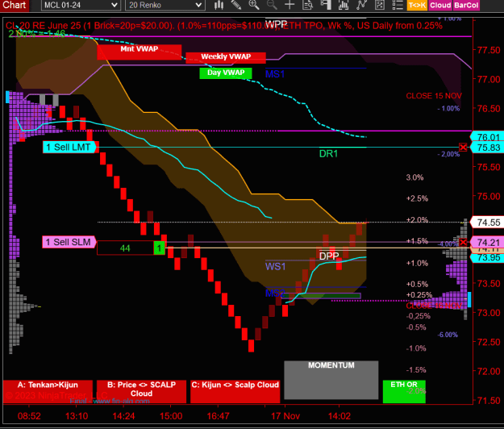504x429 pixels.
Task: Click the green position quantity 1 marker
Action: point(159,248)
